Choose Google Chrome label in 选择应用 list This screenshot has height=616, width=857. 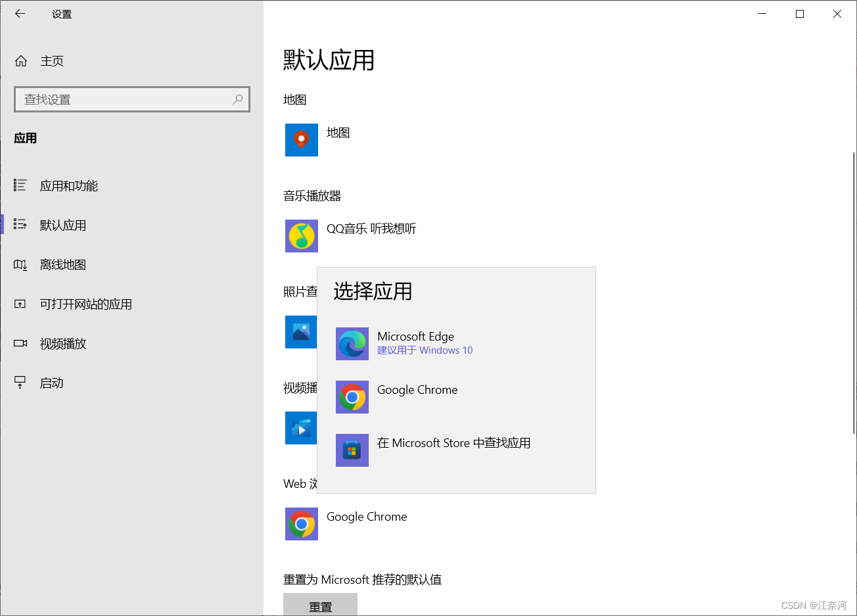[x=417, y=390]
